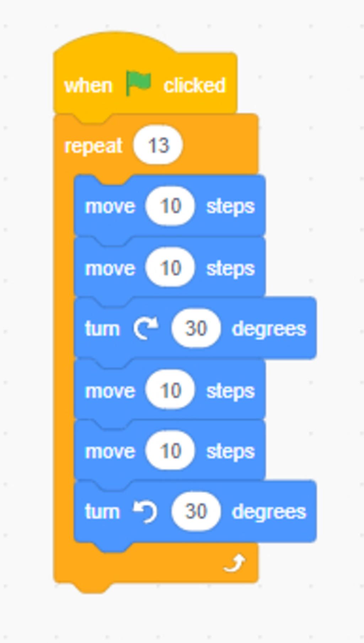Click "degrees" label on the clockwise turn block
The image size is (364, 643).
pyautogui.click(x=269, y=329)
